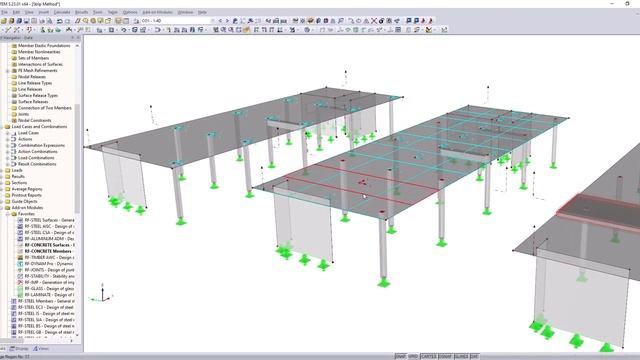Expand the Actions tree node
The image size is (640, 360).
tap(7, 139)
